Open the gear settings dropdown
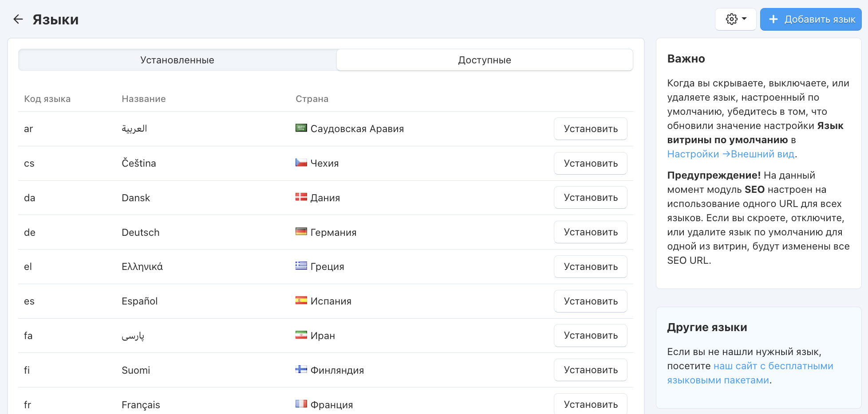The image size is (868, 414). (735, 19)
